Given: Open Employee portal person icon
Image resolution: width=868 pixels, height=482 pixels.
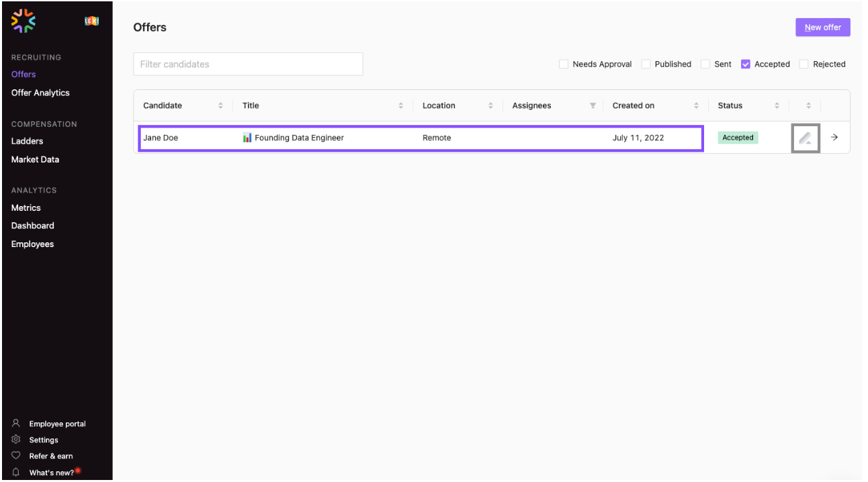Looking at the screenshot, I should click(x=16, y=424).
